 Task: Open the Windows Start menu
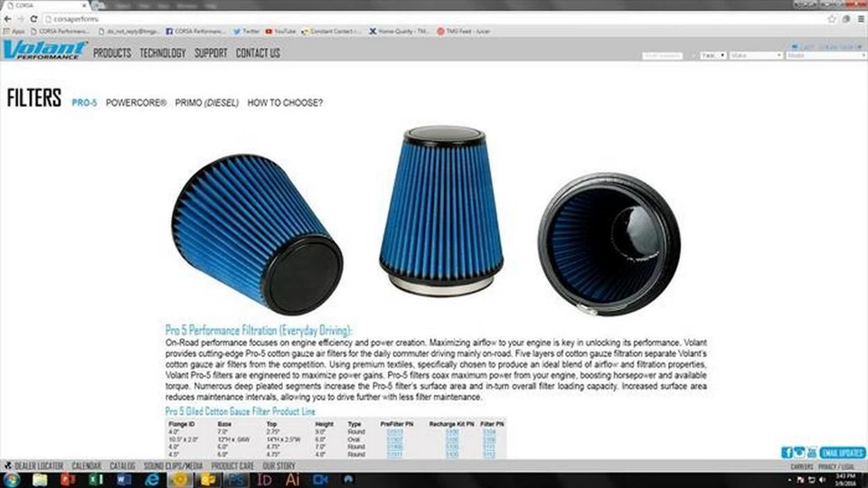point(11,480)
